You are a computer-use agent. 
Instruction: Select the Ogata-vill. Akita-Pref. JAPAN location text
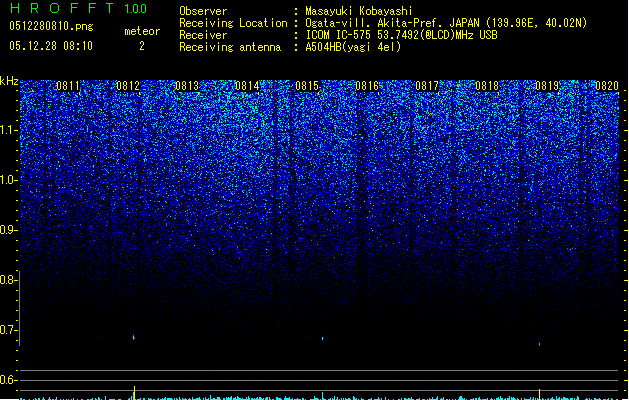(446, 23)
